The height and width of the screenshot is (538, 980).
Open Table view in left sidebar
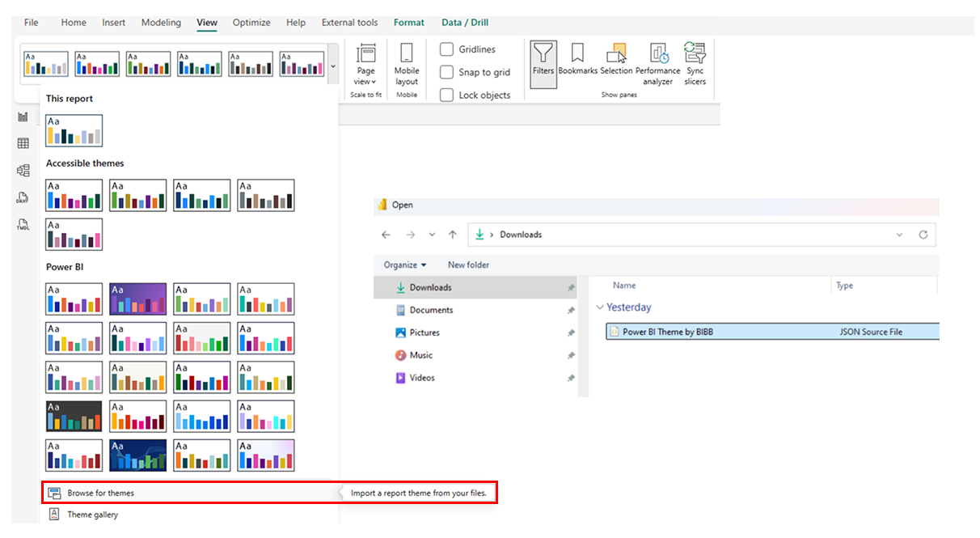23,144
